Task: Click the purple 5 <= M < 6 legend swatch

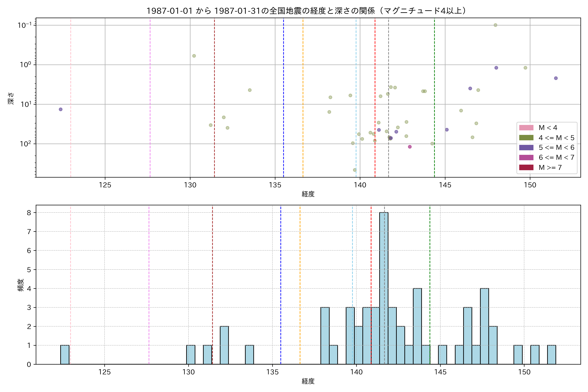Action: [526, 147]
